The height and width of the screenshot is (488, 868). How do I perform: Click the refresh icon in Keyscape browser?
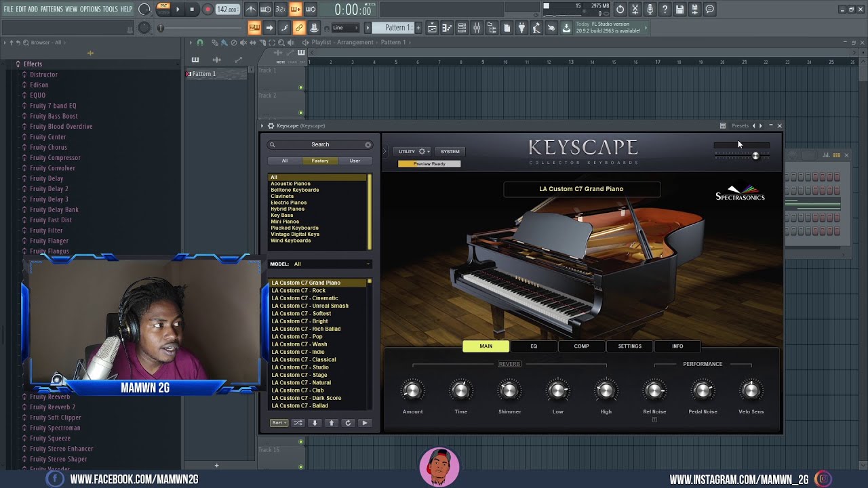point(348,423)
